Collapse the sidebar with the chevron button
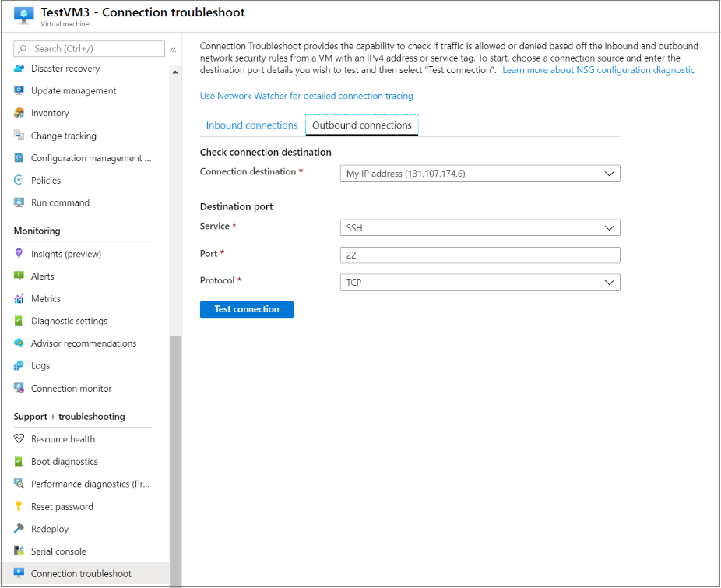Image resolution: width=721 pixels, height=588 pixels. (173, 49)
